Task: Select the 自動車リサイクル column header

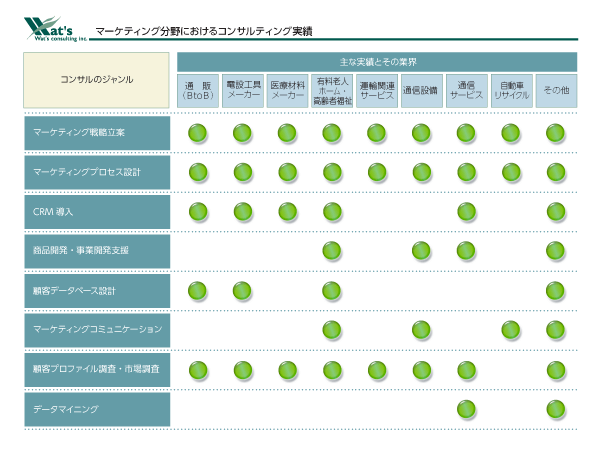Action: coord(512,91)
